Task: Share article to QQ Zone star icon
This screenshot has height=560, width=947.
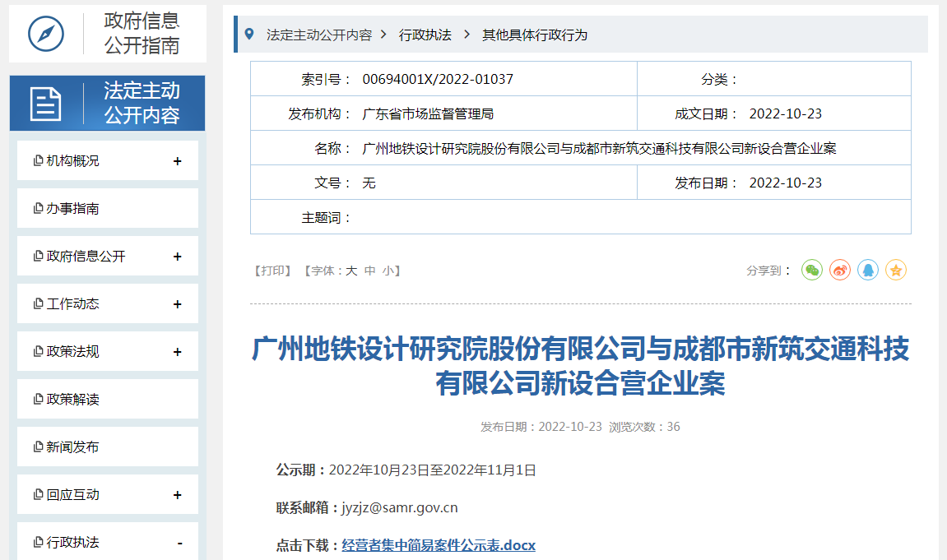Action: coord(896,271)
